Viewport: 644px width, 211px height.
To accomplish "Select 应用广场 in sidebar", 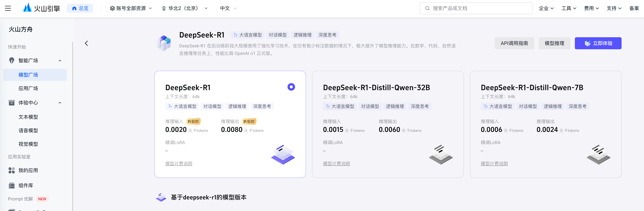I will tap(28, 88).
